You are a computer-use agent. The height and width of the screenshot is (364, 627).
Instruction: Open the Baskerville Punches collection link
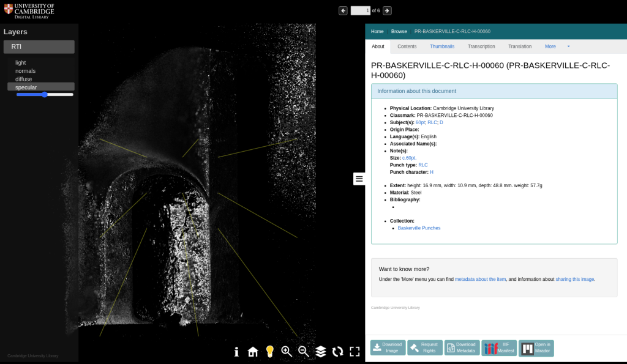(x=419, y=228)
